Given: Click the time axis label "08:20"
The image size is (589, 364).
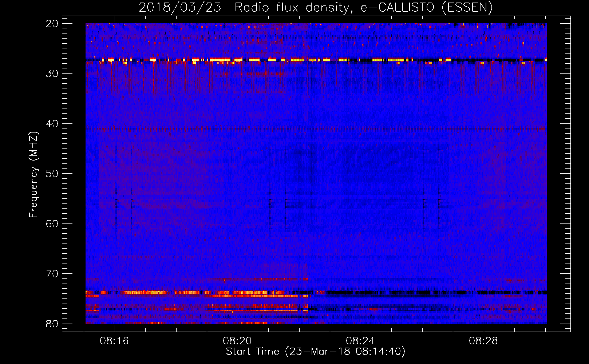Looking at the screenshot, I should tap(238, 341).
